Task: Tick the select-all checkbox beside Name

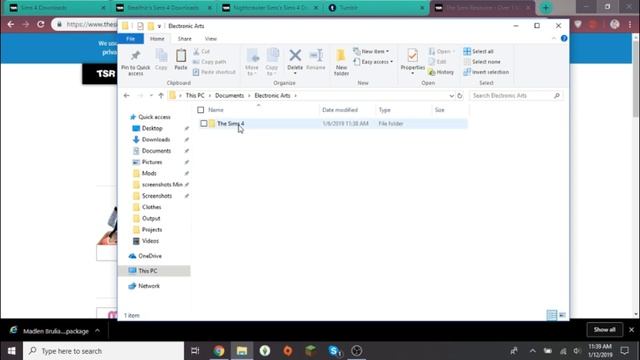Action: (x=200, y=110)
